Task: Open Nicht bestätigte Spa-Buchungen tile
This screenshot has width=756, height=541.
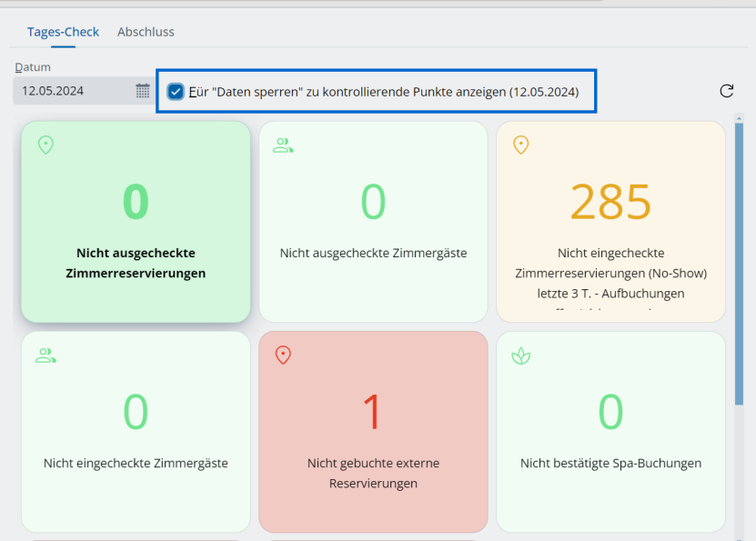Action: [x=610, y=432]
